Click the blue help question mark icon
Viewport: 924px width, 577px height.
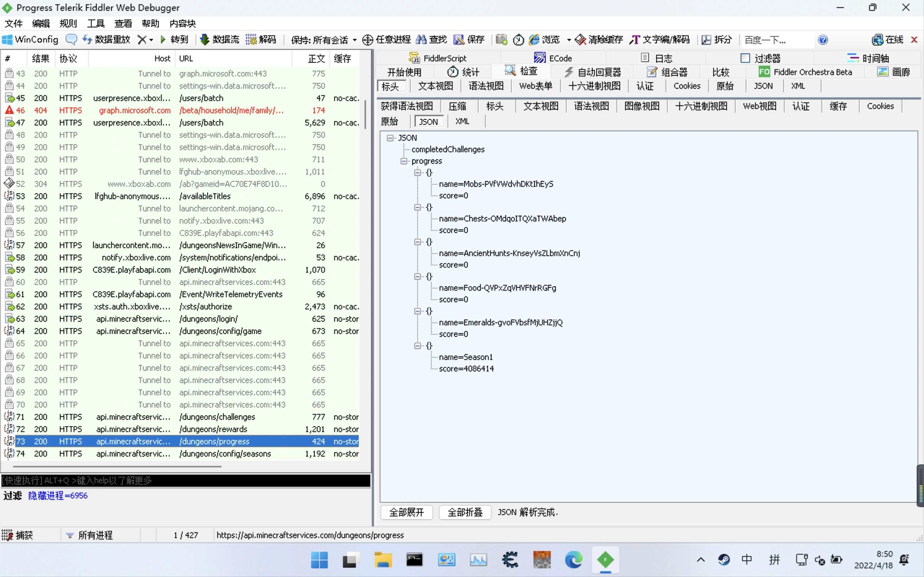click(823, 40)
